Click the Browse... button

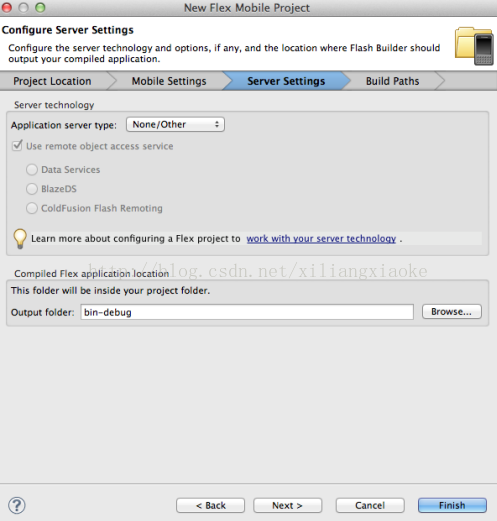click(x=452, y=312)
